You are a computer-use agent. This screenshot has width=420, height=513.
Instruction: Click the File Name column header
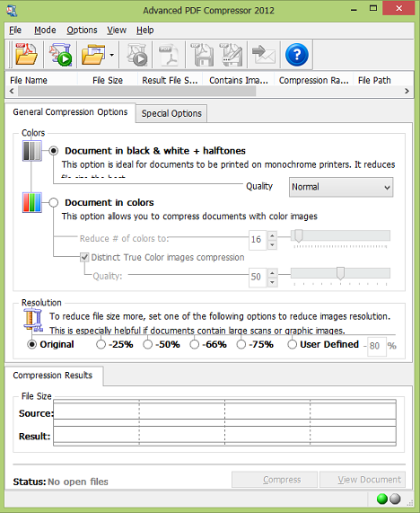pyautogui.click(x=41, y=80)
